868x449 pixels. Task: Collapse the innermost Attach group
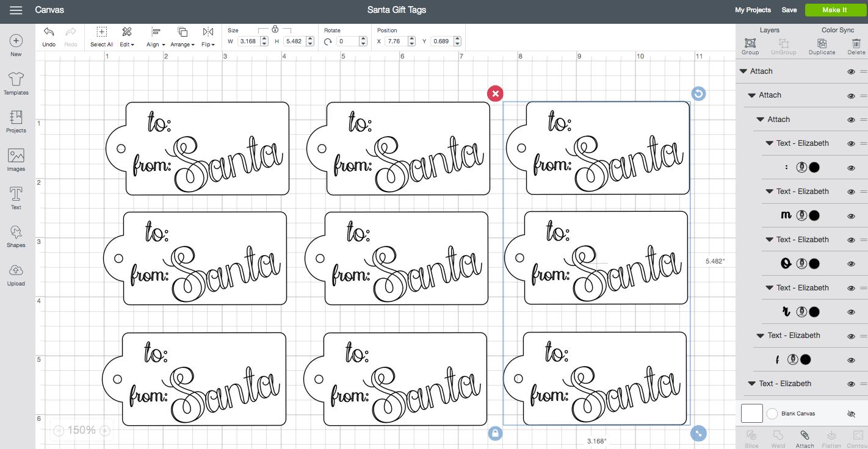[x=761, y=120]
